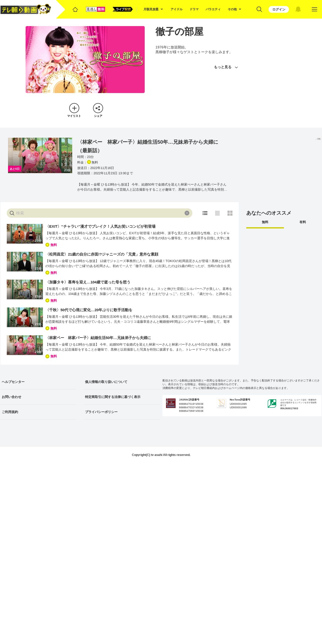Click 視聴期限 2022年11月23日 text

pyautogui.click(x=105, y=173)
